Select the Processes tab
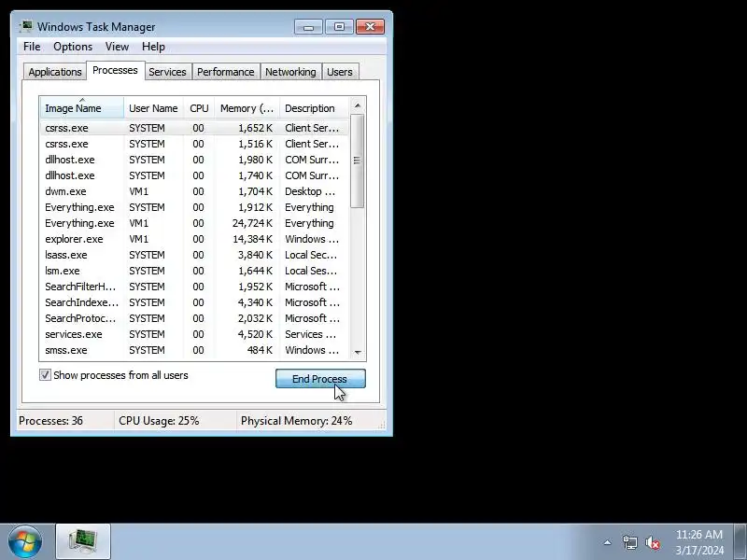 click(115, 70)
